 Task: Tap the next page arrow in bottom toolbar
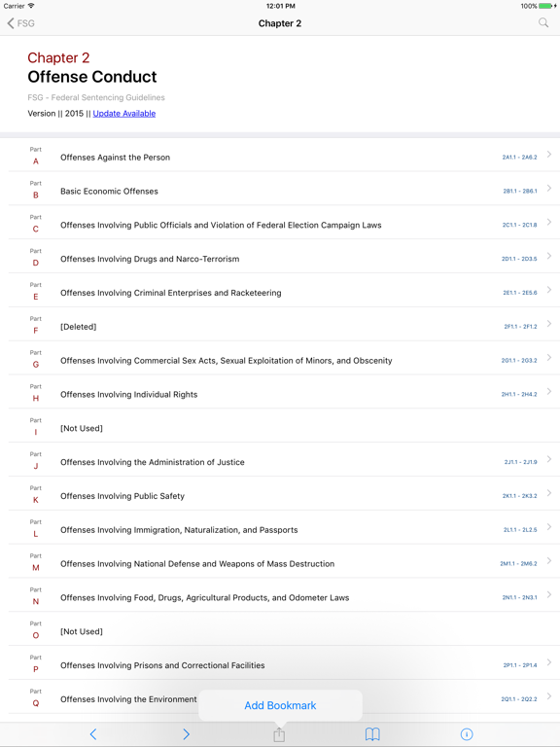[187, 734]
